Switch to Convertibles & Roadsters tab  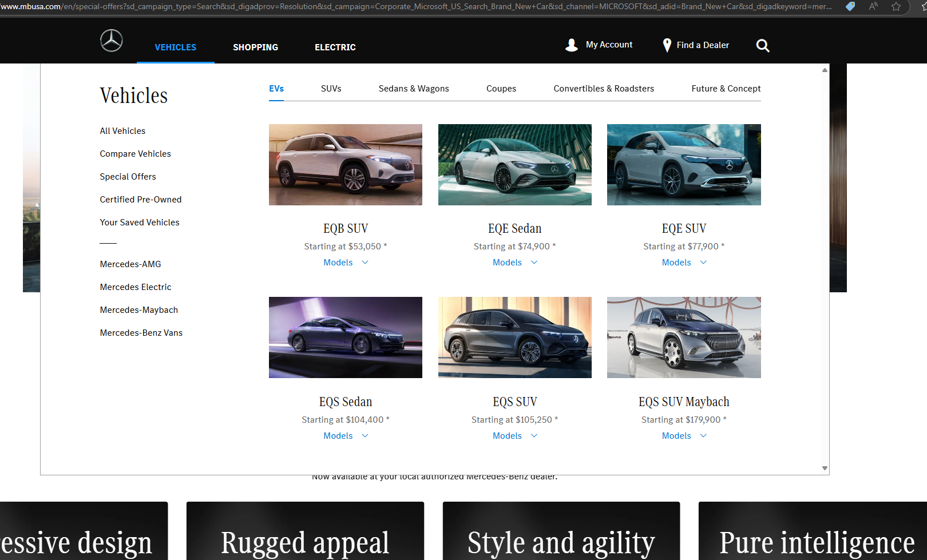point(604,89)
